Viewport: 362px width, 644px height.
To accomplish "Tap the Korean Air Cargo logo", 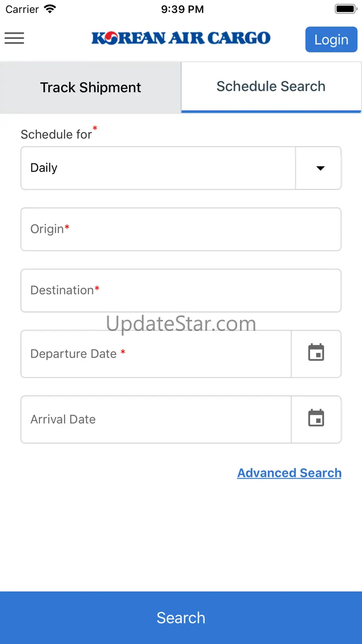I will [181, 38].
